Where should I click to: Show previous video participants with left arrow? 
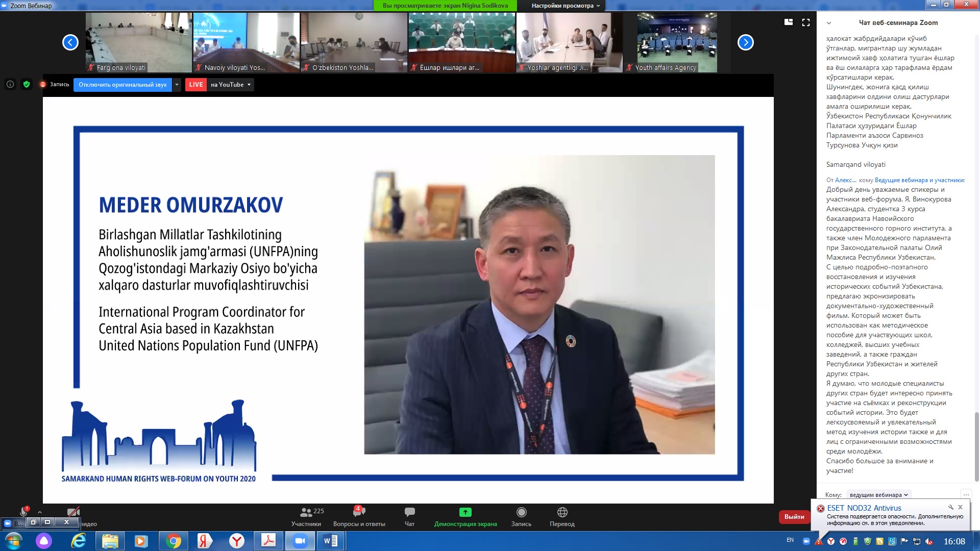click(x=70, y=42)
